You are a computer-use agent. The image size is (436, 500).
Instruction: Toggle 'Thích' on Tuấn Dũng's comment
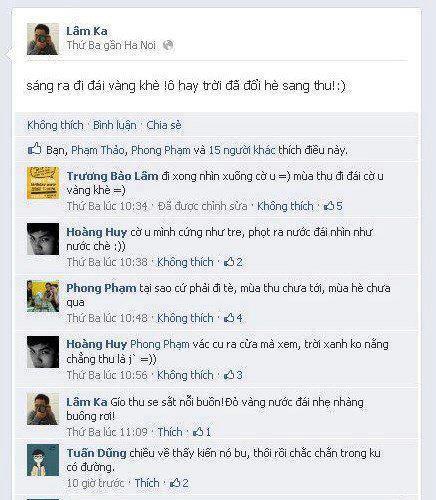[x=147, y=483]
